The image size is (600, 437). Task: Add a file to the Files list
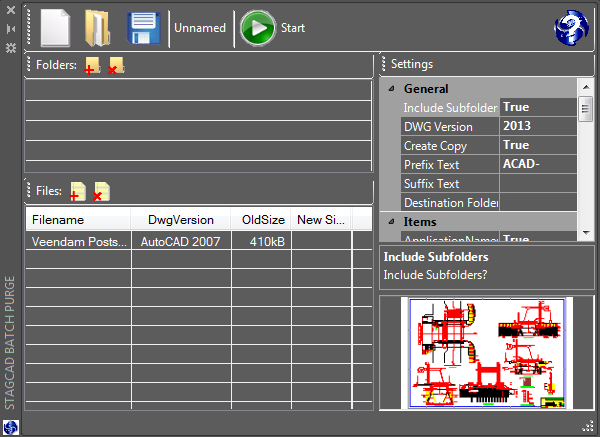coord(78,191)
